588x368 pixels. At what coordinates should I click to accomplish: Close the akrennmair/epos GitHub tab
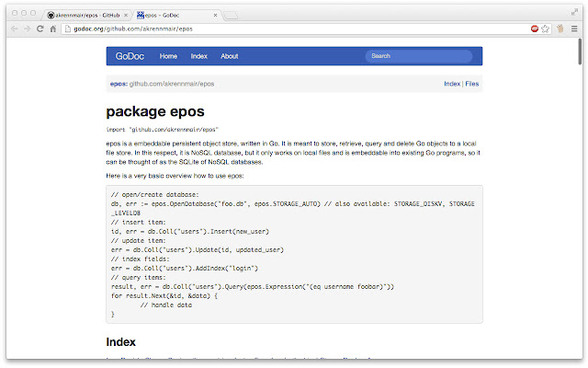(x=126, y=15)
